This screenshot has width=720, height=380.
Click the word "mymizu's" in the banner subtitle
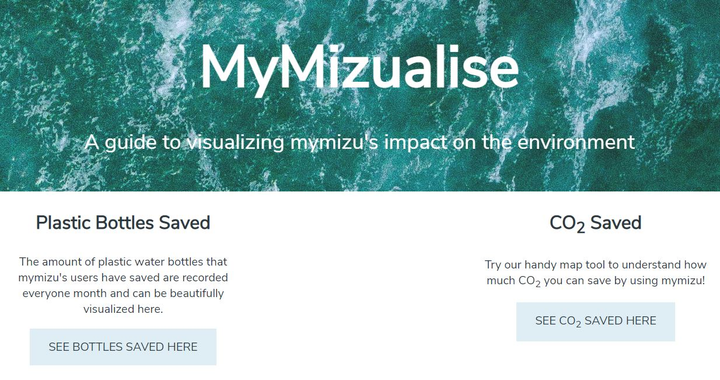click(x=334, y=143)
